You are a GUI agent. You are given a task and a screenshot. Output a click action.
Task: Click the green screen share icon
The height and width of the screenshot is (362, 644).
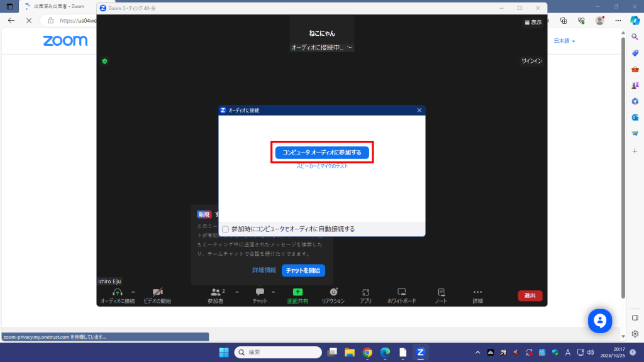coord(297,292)
